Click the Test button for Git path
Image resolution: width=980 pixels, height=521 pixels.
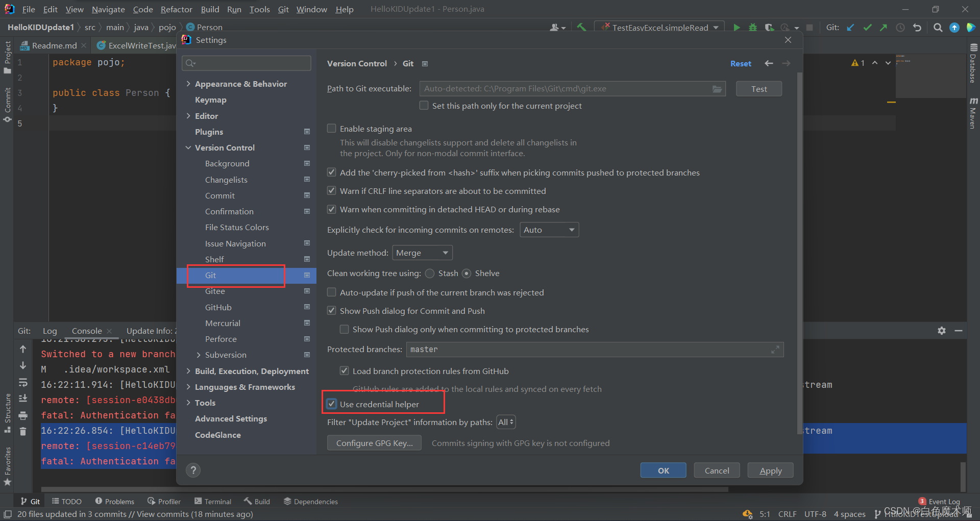pos(759,89)
